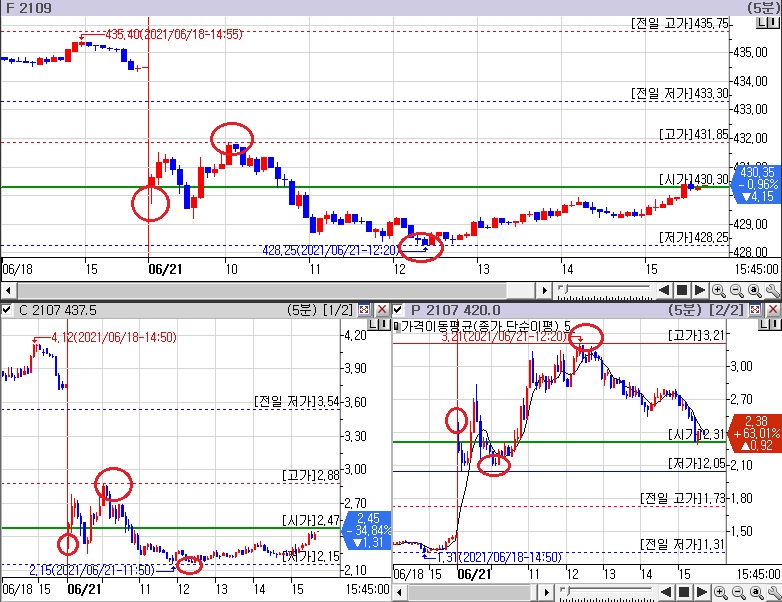
Task: Maximize the C 2107 437.5 chart pane
Action: pyautogui.click(x=364, y=310)
